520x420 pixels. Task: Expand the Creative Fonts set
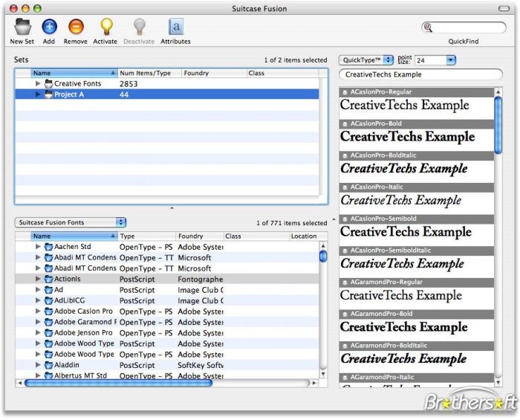(38, 83)
